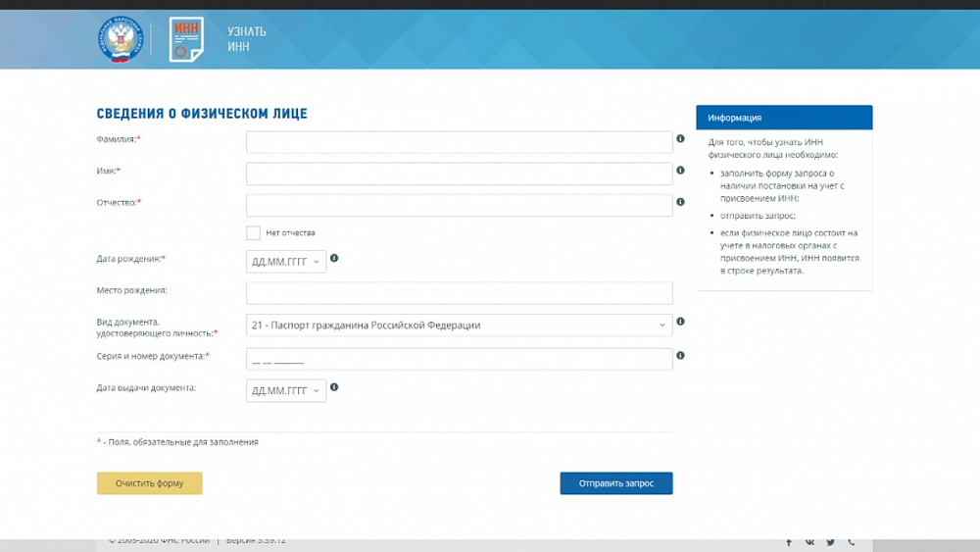Focus the Место рождения input field
The image size is (980, 552).
459,293
